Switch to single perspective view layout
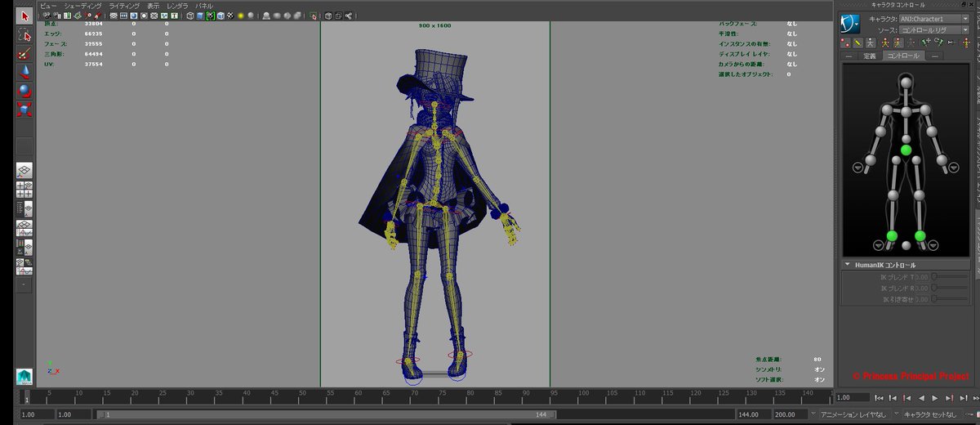The height and width of the screenshot is (425, 980). [24, 170]
